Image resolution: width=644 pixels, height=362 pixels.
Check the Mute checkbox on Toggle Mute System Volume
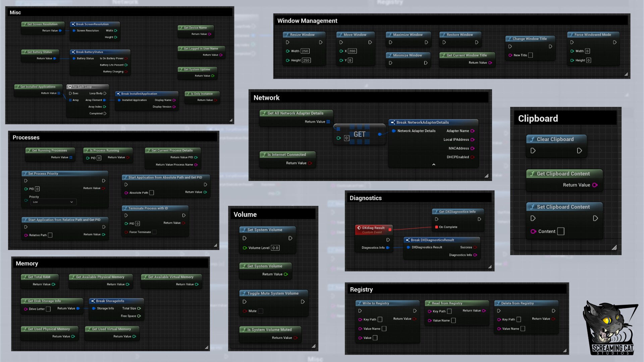261,311
